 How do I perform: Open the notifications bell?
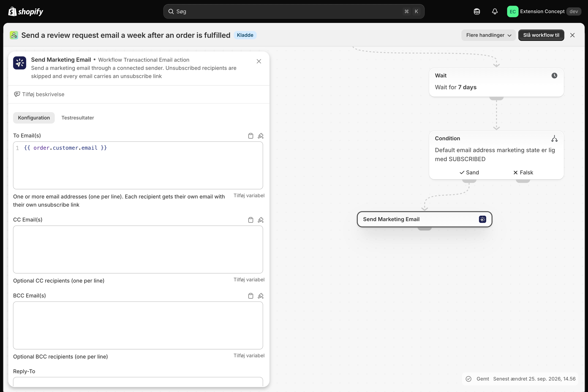point(495,12)
